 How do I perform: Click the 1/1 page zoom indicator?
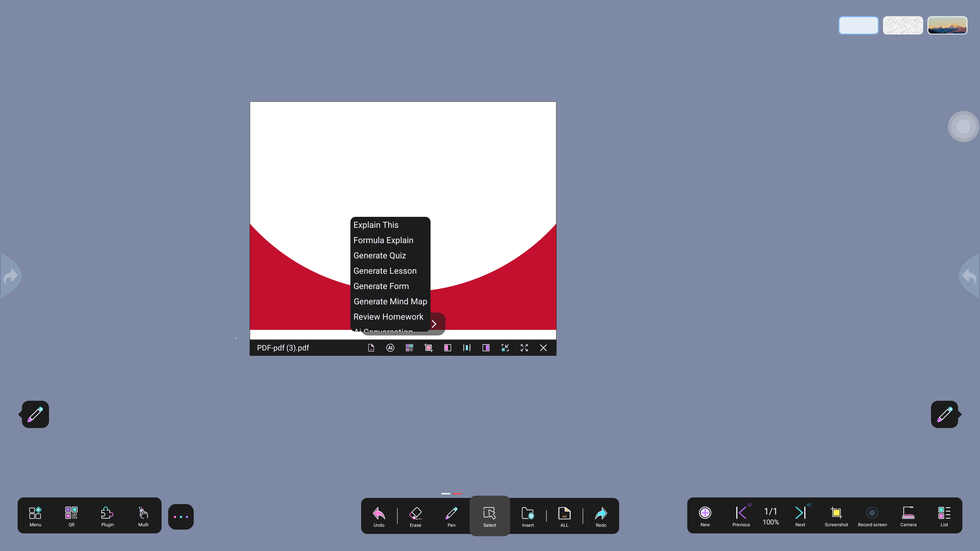(x=771, y=516)
